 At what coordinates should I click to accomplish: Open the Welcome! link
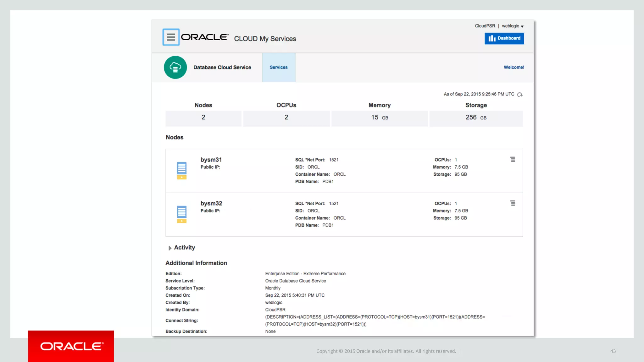click(x=514, y=67)
